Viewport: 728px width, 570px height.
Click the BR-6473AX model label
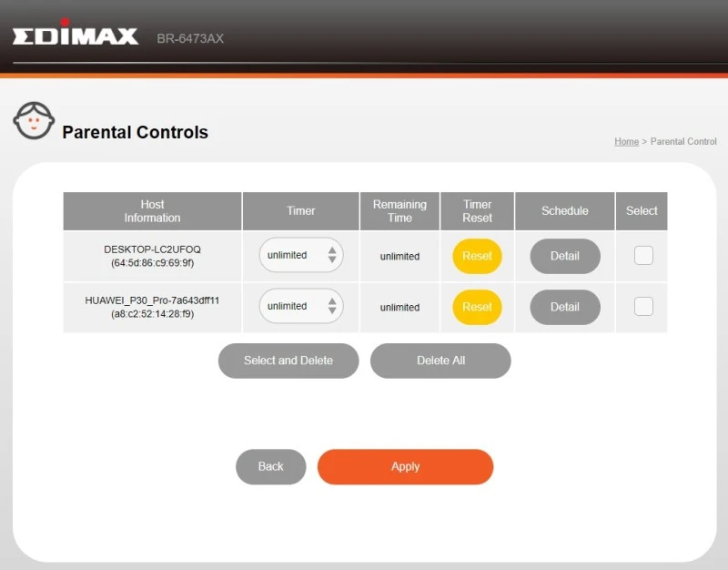pyautogui.click(x=189, y=38)
